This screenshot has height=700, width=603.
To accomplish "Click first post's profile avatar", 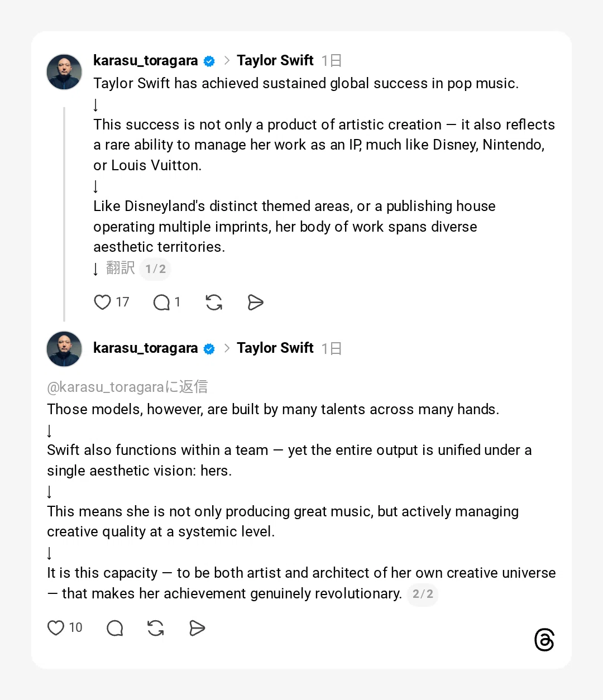I will coord(64,72).
